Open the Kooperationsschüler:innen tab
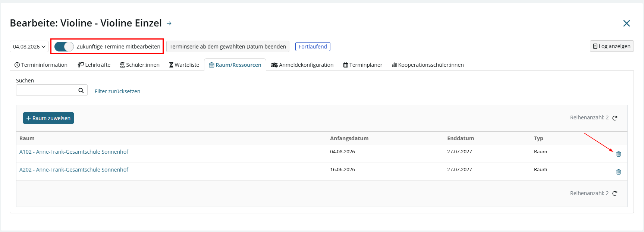This screenshot has height=232, width=644. pyautogui.click(x=428, y=65)
